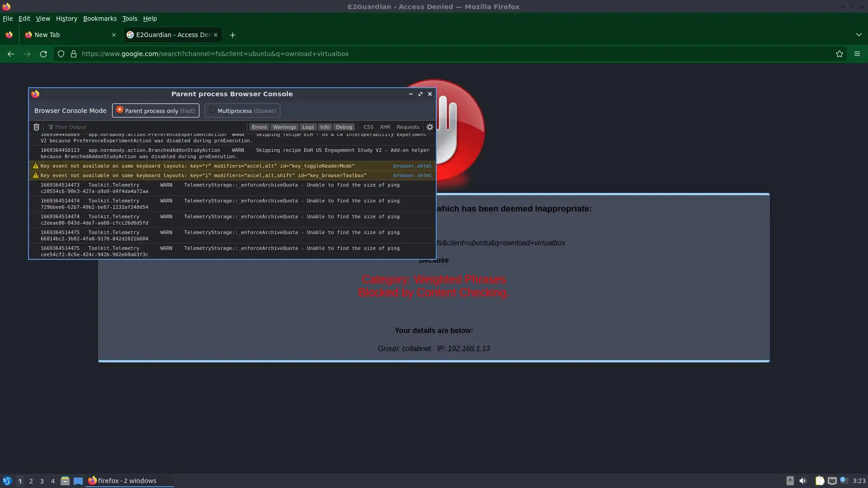Open a new tab with plus
This screenshot has width=868, height=488.
click(x=232, y=35)
